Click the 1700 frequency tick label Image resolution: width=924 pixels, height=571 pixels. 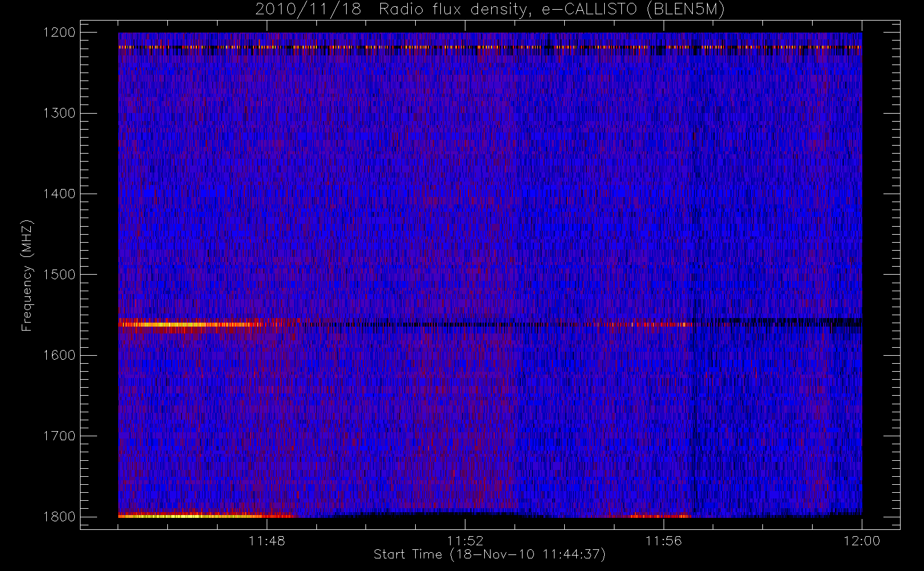(x=59, y=436)
